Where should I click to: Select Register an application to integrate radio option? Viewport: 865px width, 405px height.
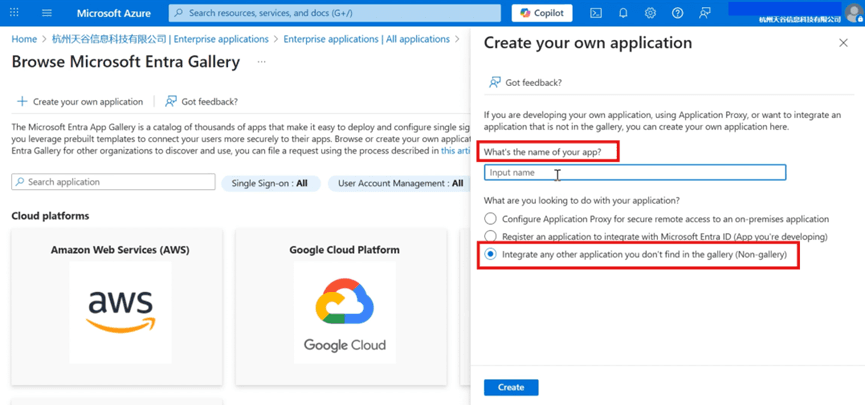(x=490, y=237)
